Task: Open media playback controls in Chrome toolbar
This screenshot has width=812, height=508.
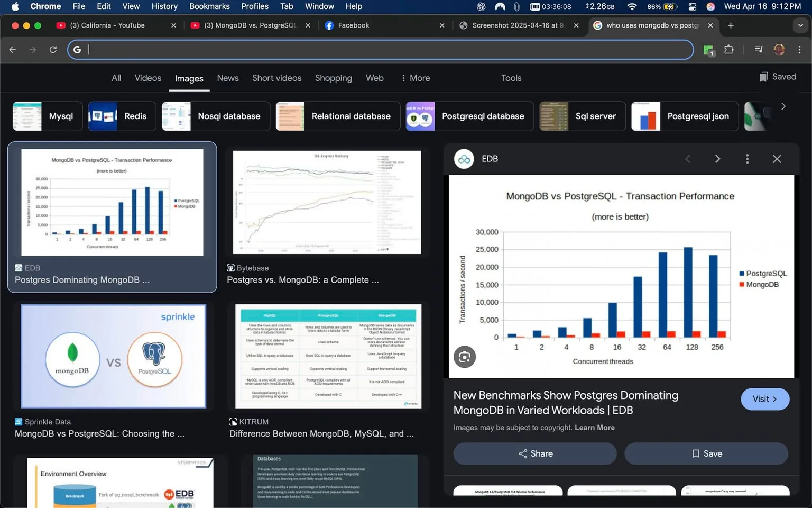Action: (758, 49)
